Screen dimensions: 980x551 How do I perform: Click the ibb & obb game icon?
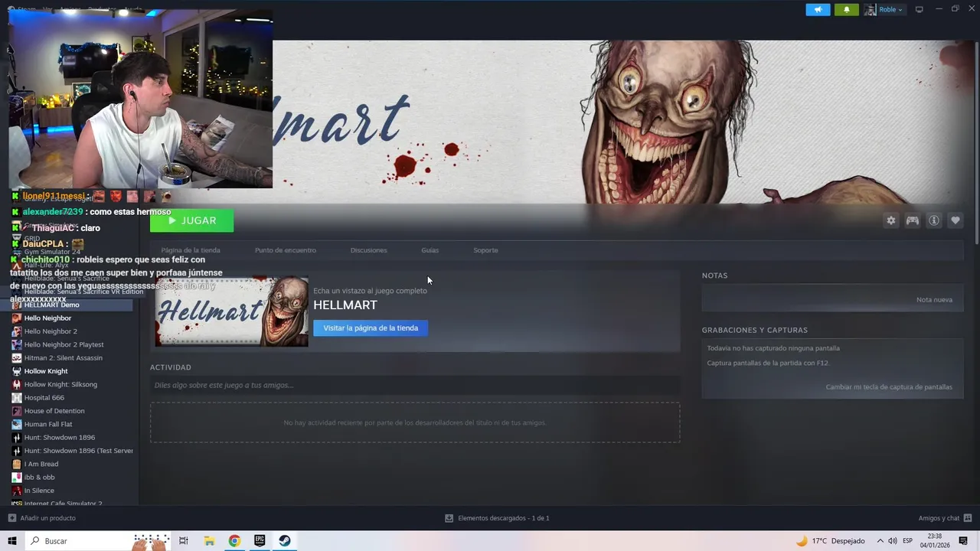(x=16, y=478)
